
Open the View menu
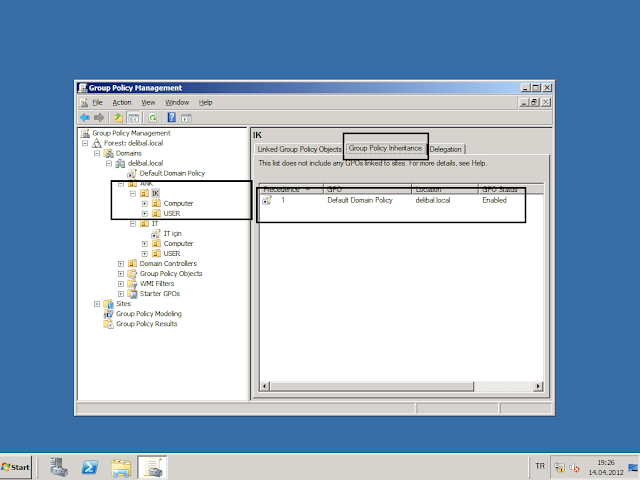click(148, 102)
